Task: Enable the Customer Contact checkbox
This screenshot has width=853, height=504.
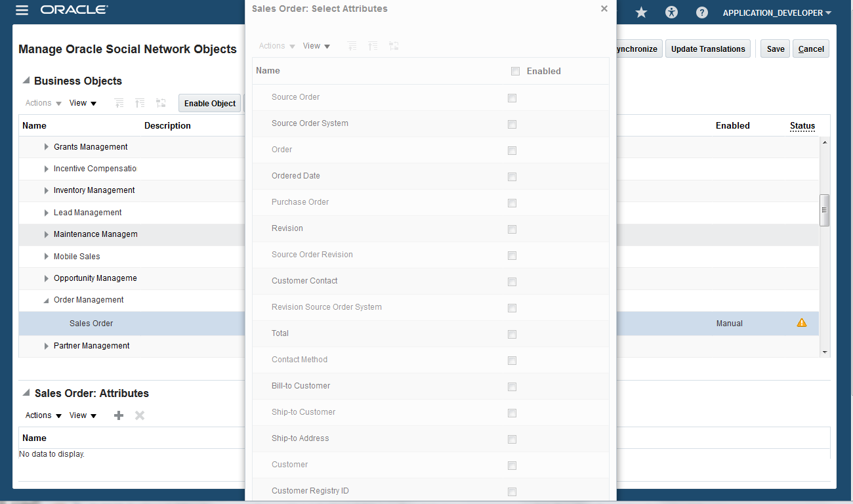Action: (512, 282)
